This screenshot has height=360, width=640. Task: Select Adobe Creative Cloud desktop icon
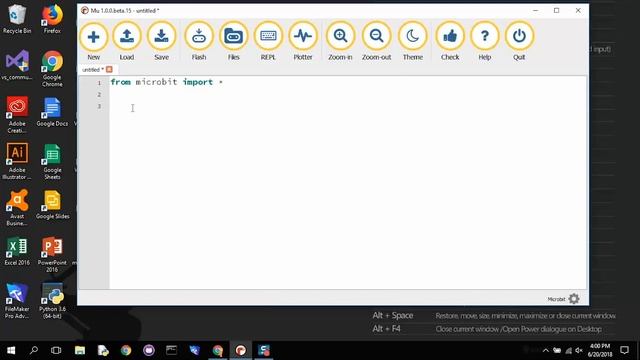click(17, 115)
